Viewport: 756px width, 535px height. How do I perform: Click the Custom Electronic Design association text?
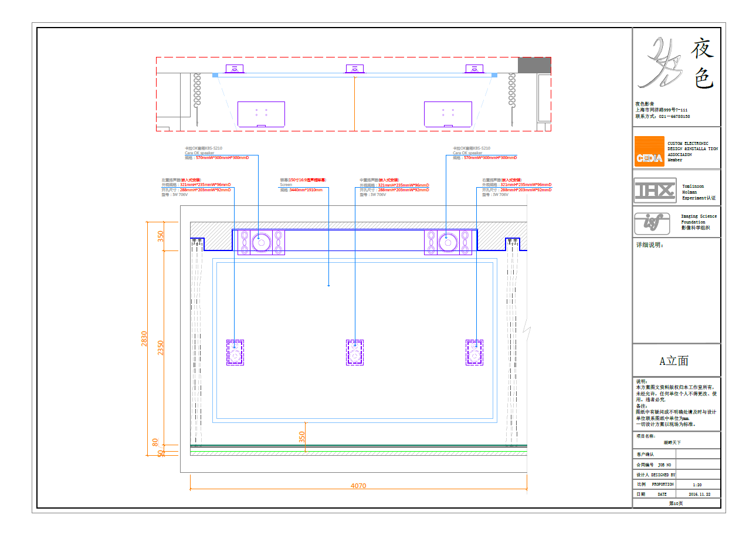692,151
